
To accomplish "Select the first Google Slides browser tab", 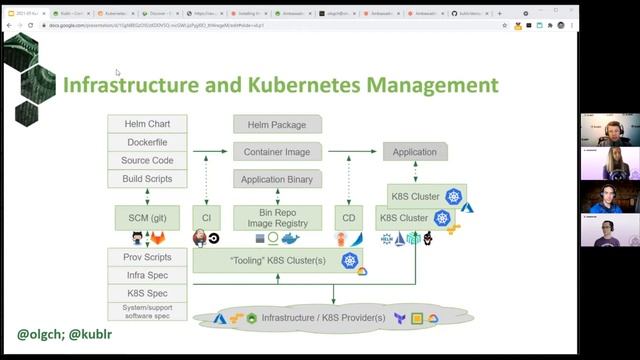I will click(27, 13).
